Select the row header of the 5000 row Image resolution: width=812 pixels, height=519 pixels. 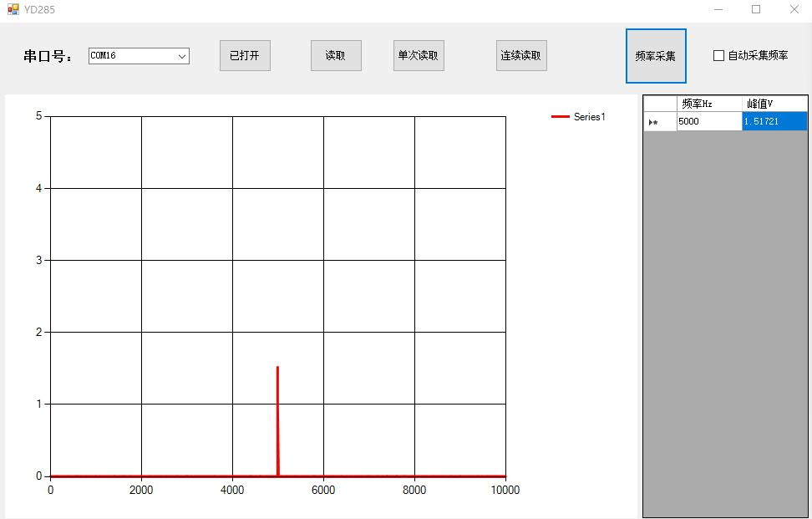[660, 121]
